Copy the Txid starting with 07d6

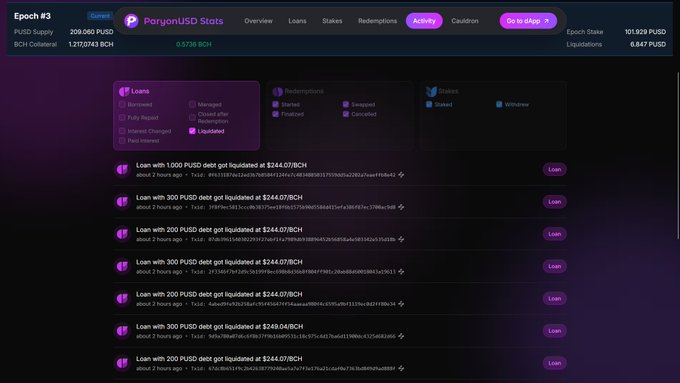401,239
